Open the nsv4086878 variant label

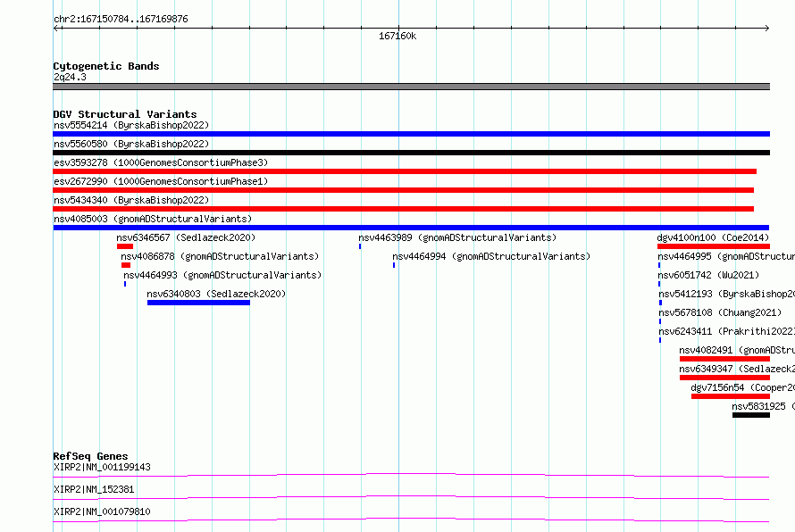220,256
